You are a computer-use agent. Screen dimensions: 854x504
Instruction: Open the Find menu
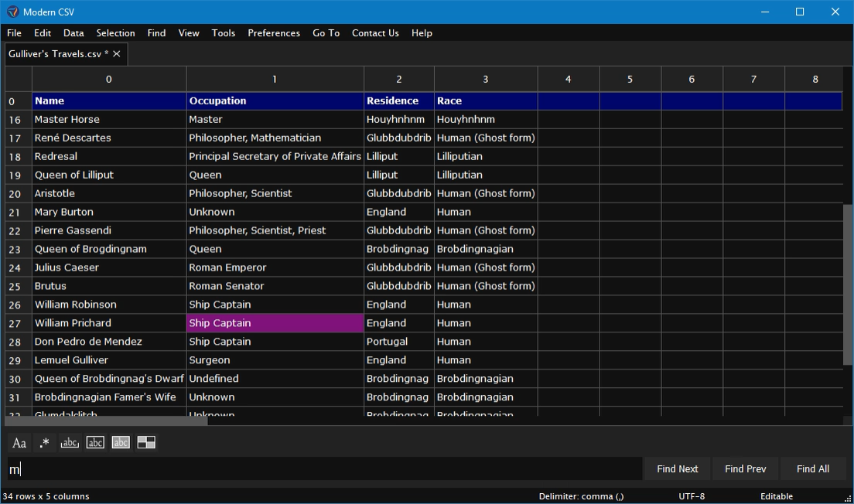click(156, 33)
